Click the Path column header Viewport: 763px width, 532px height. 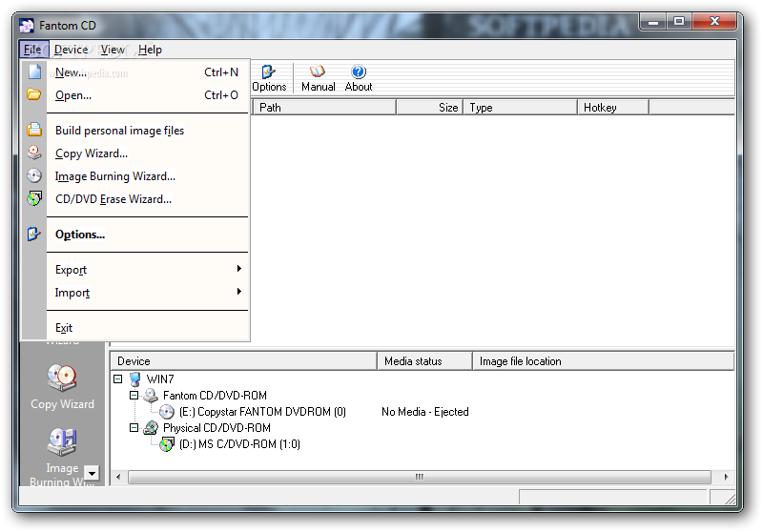[x=323, y=108]
